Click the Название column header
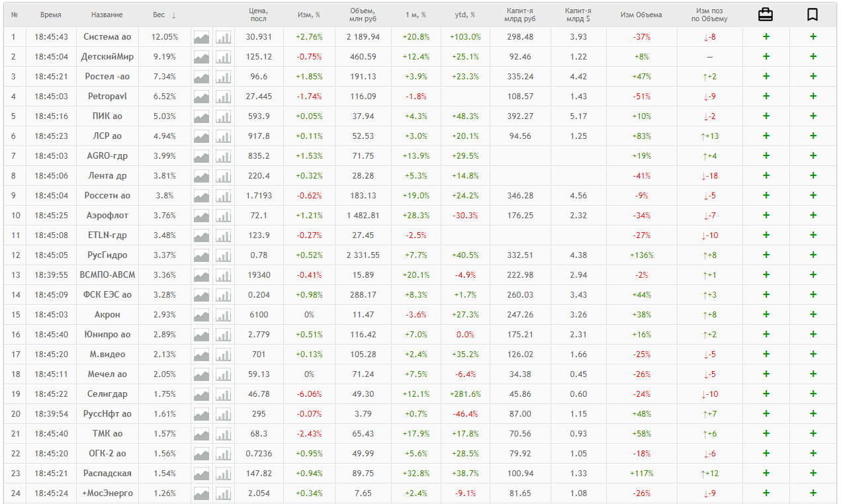841x504 pixels. 107,15
